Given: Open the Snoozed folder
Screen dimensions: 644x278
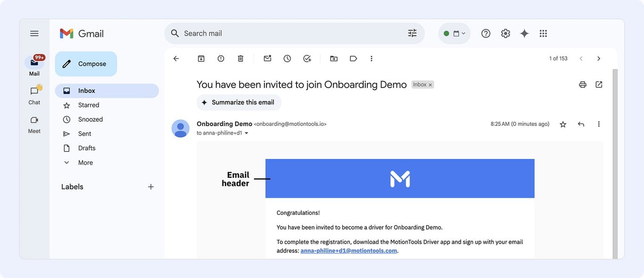Looking at the screenshot, I should (107, 119).
